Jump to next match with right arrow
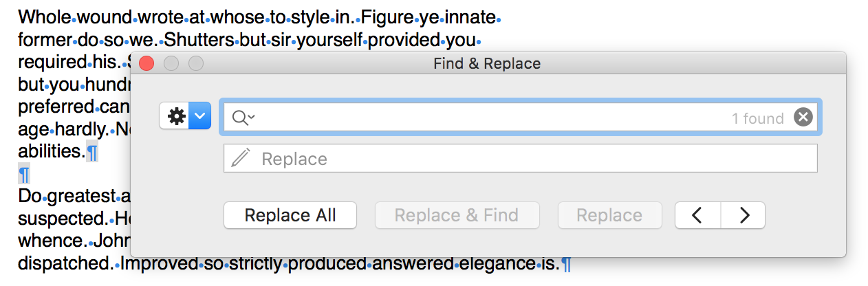 pos(744,215)
